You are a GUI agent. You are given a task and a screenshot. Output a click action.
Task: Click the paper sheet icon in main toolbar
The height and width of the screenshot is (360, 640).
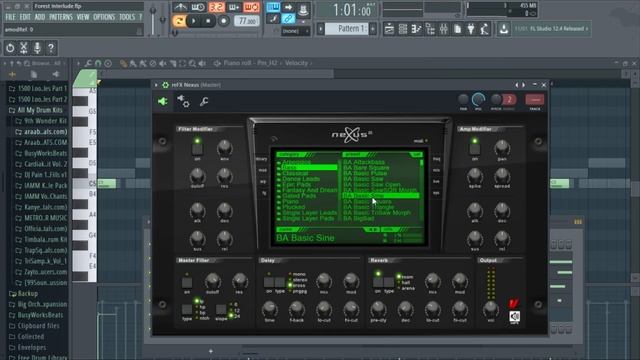click(457, 29)
